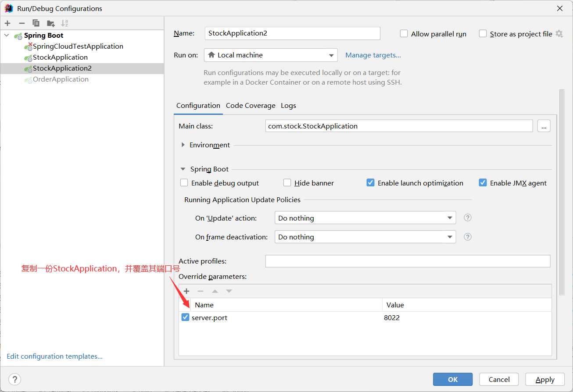Screen dimensions: 573x392
Task: Sort configurations alphabetically
Action: coord(64,23)
